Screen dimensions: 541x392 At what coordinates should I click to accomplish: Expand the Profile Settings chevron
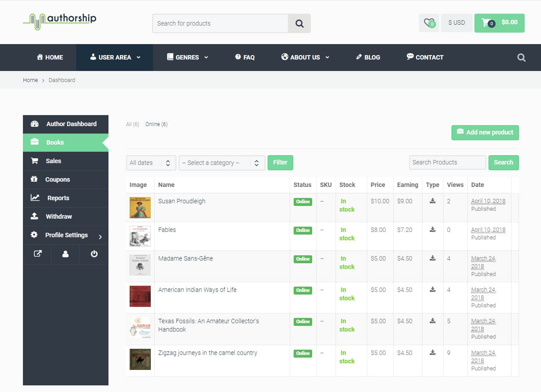click(x=101, y=235)
